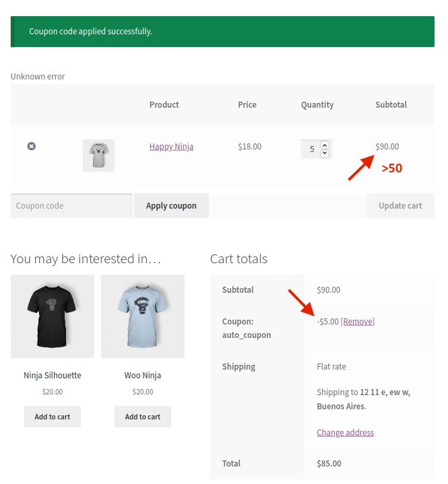Screen dimensions: 448x484
Task: Decrease Happy Ninja quantity with down arrow
Action: [325, 153]
